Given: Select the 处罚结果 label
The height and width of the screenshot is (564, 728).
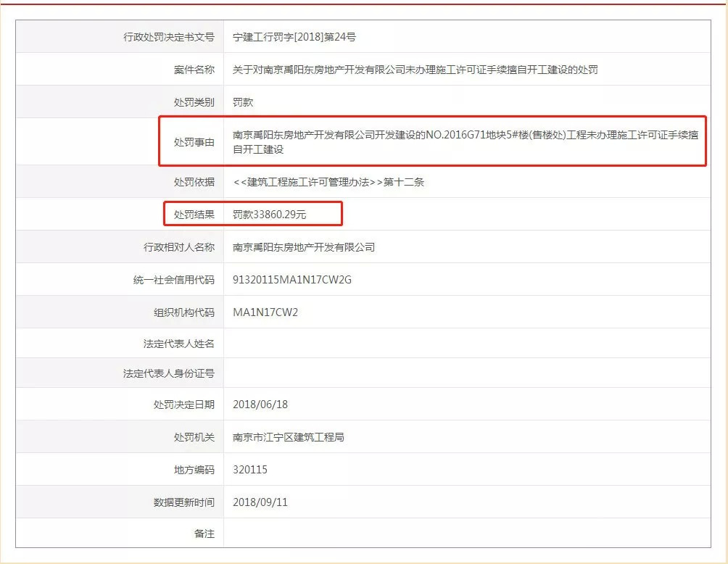Looking at the screenshot, I should tap(194, 215).
